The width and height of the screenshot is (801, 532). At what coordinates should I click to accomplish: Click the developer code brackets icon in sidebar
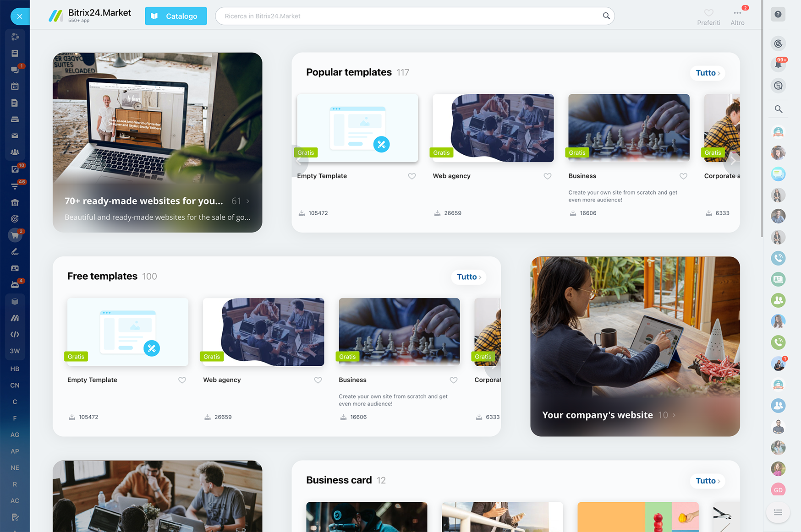tap(15, 334)
